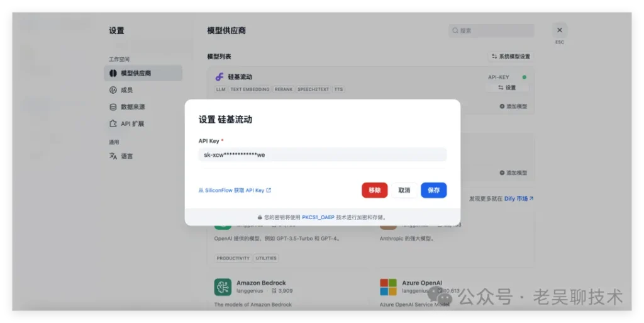Click the Amazon Bedrock logo icon
The image size is (644, 323).
pos(223,287)
